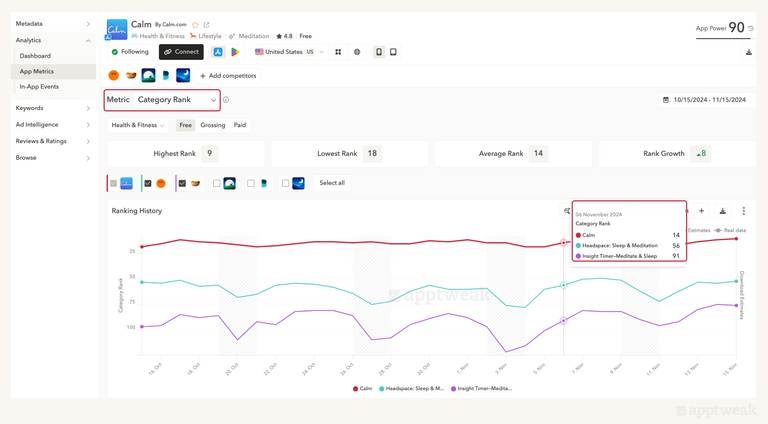Open In-App Events in the sidebar

coord(39,87)
